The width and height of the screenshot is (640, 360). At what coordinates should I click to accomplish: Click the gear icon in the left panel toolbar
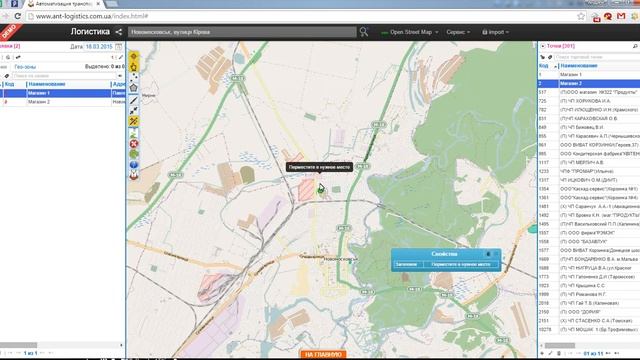(x=8, y=57)
